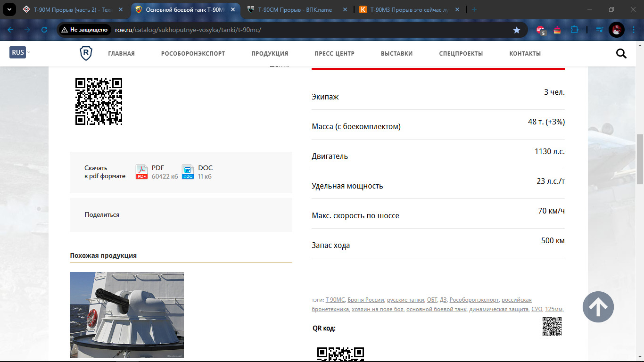Image resolution: width=644 pixels, height=362 pixels.
Task: Click the Рособоронэкспорт tag link
Action: [474, 300]
